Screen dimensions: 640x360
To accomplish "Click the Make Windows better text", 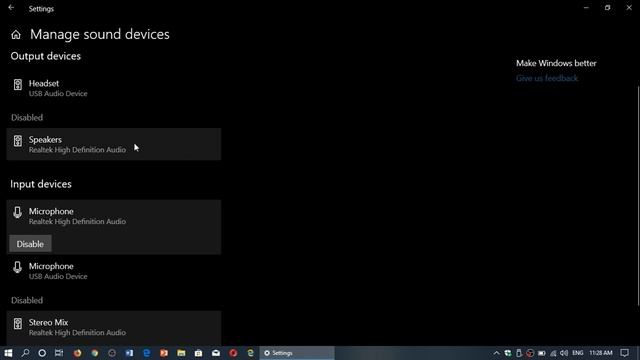I will click(556, 63).
